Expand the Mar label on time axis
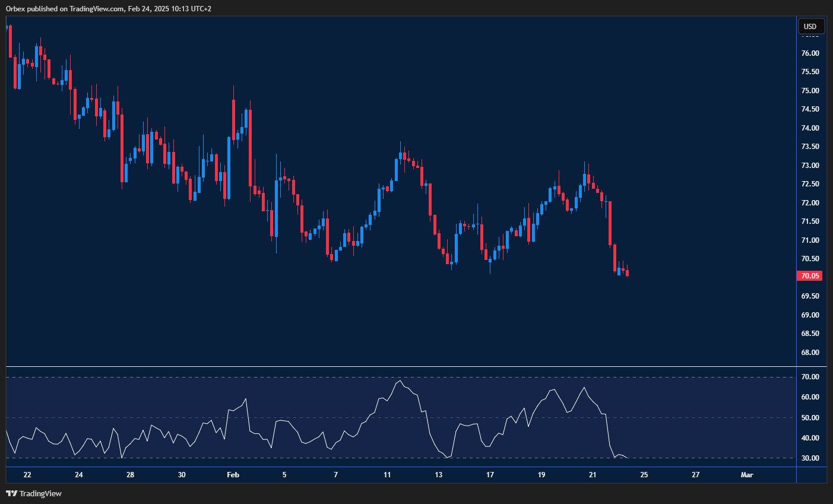 click(x=747, y=475)
